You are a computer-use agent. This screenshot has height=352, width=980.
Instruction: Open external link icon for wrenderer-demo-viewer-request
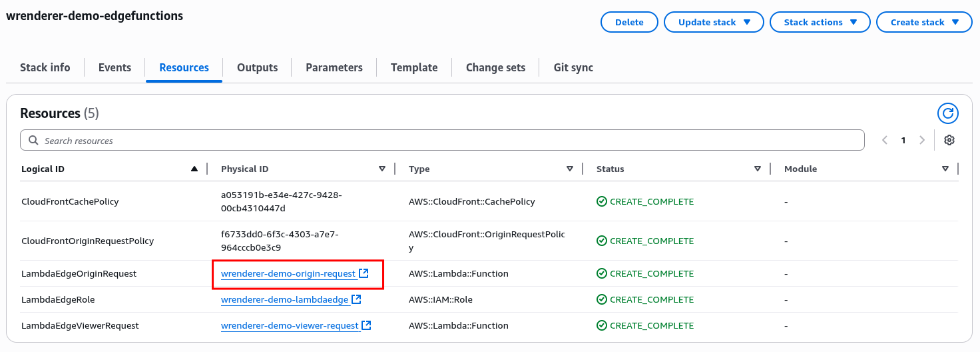click(x=366, y=325)
